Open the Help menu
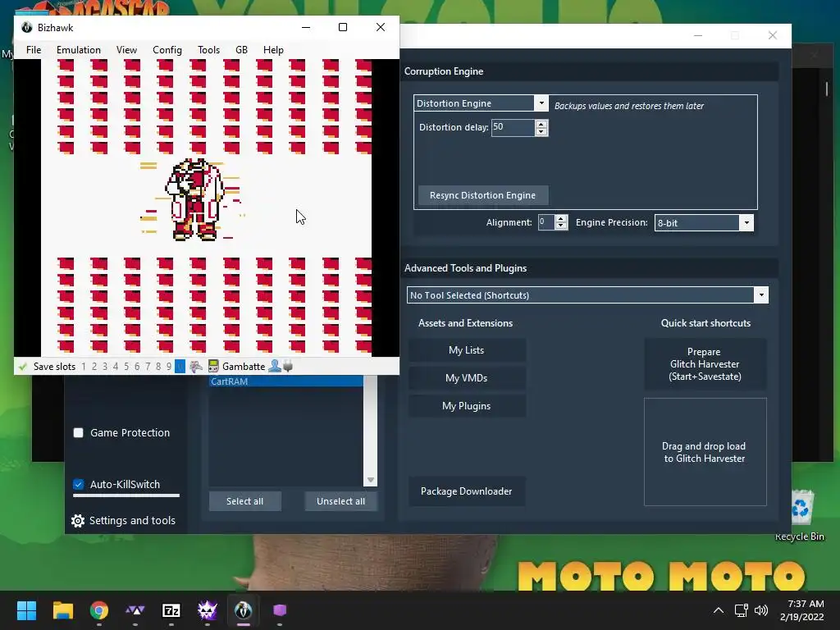This screenshot has height=630, width=840. (273, 50)
